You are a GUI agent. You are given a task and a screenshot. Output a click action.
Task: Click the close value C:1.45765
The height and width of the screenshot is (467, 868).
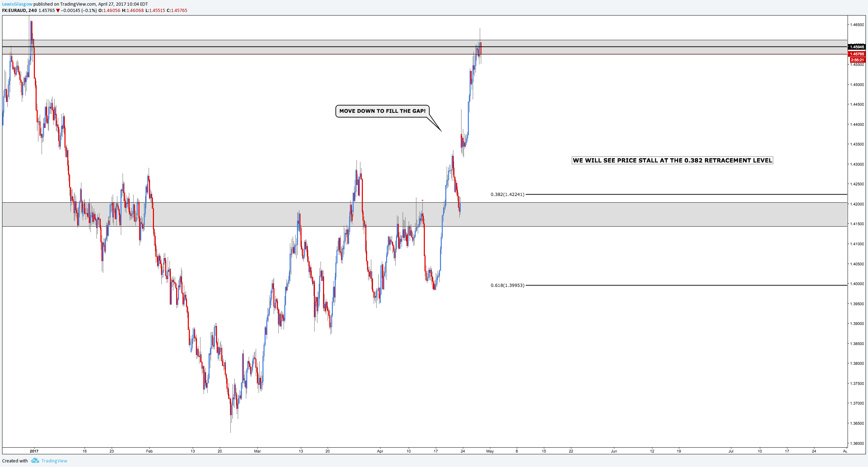pyautogui.click(x=177, y=11)
